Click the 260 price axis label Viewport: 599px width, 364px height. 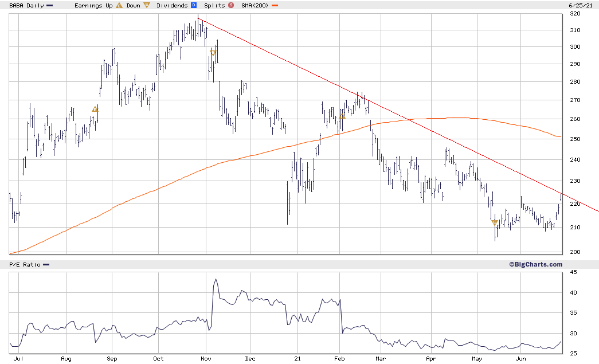tap(575, 119)
